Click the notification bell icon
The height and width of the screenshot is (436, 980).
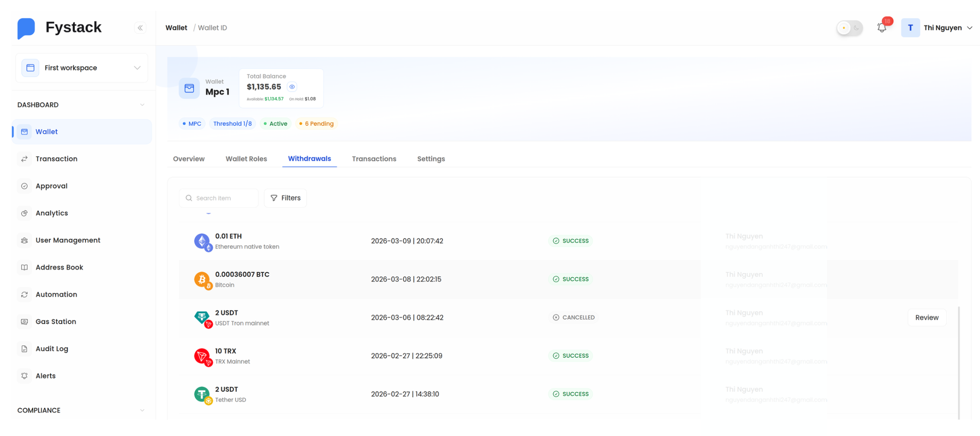tap(882, 28)
